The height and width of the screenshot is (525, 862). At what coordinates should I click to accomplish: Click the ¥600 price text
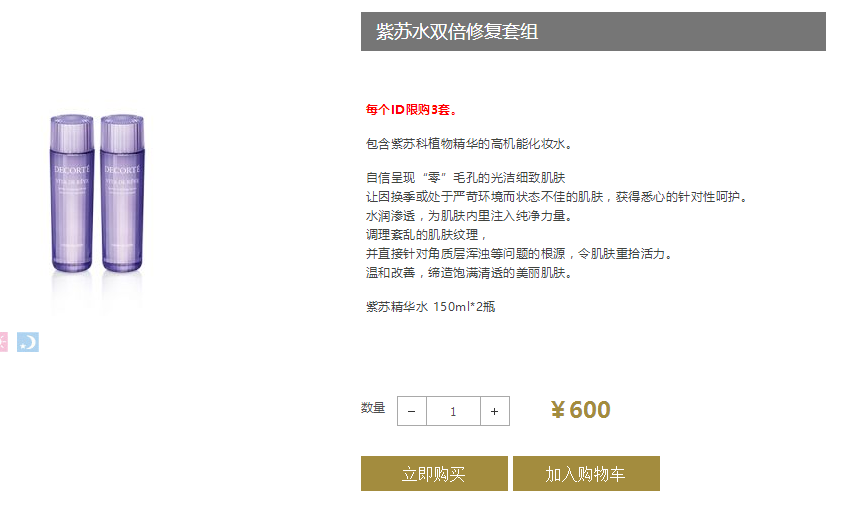pos(581,410)
